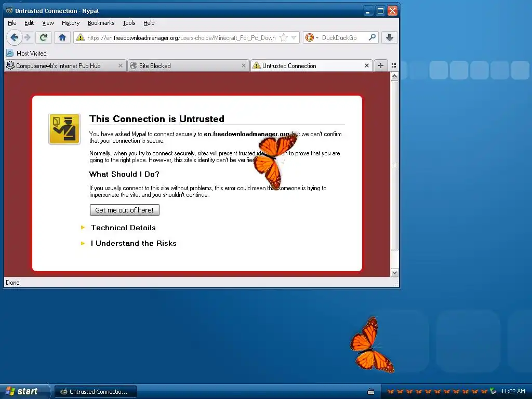This screenshot has width=532, height=399.
Task: Open the tab groups grid icon
Action: (x=394, y=65)
